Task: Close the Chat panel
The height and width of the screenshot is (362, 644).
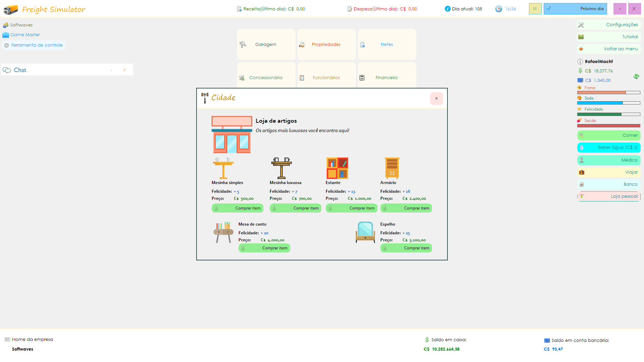Action: coord(124,70)
